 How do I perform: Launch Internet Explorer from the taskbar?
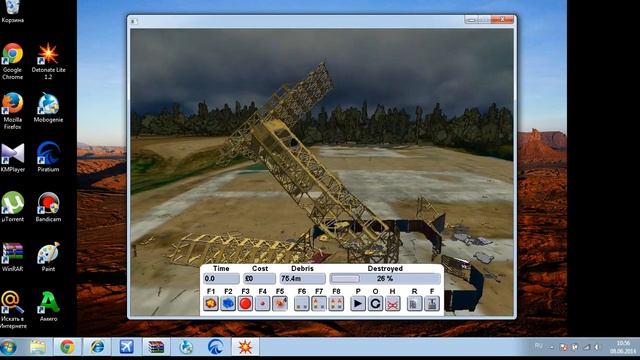(x=97, y=347)
